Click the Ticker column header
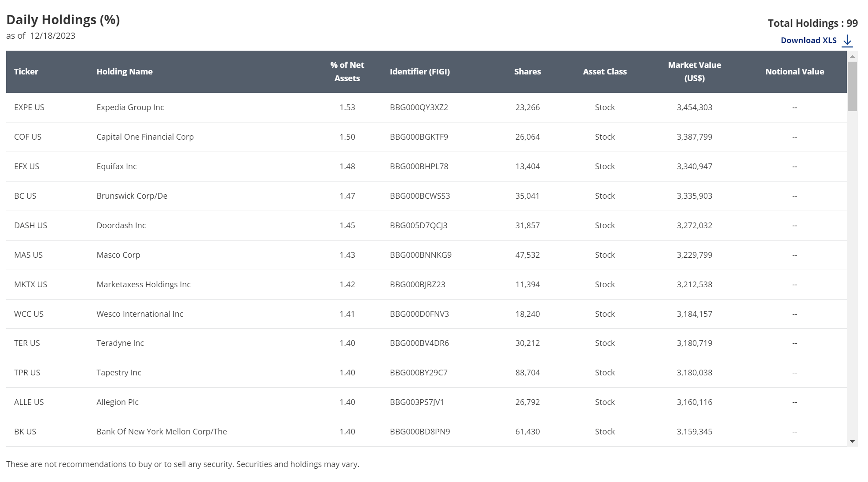868x482 pixels. [x=26, y=72]
